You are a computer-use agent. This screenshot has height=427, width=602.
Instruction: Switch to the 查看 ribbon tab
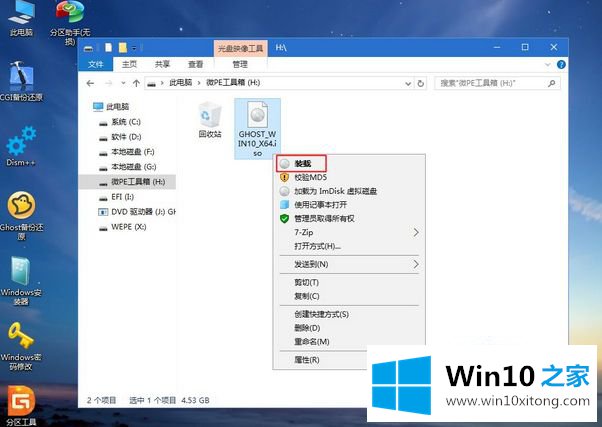(x=195, y=64)
